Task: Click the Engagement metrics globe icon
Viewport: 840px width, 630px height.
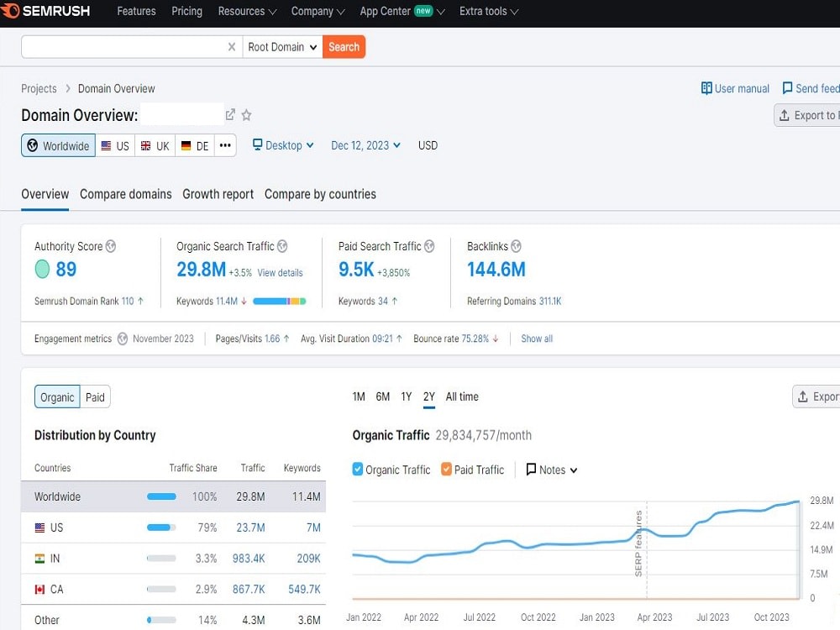Action: pyautogui.click(x=123, y=339)
